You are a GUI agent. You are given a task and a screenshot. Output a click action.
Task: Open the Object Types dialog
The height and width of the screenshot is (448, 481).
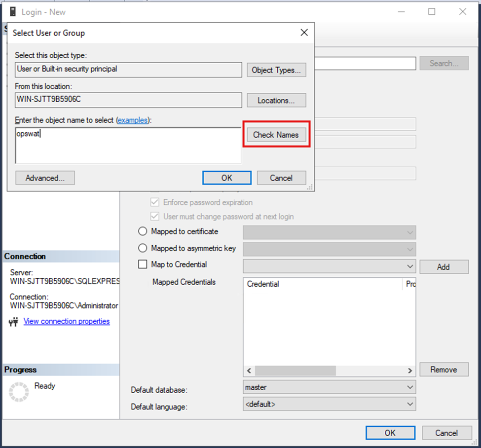click(x=276, y=70)
